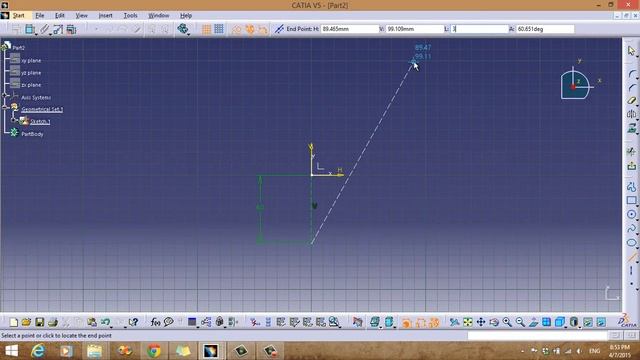
Task: Toggle Dimensional Constraints option
Action: click(262, 29)
